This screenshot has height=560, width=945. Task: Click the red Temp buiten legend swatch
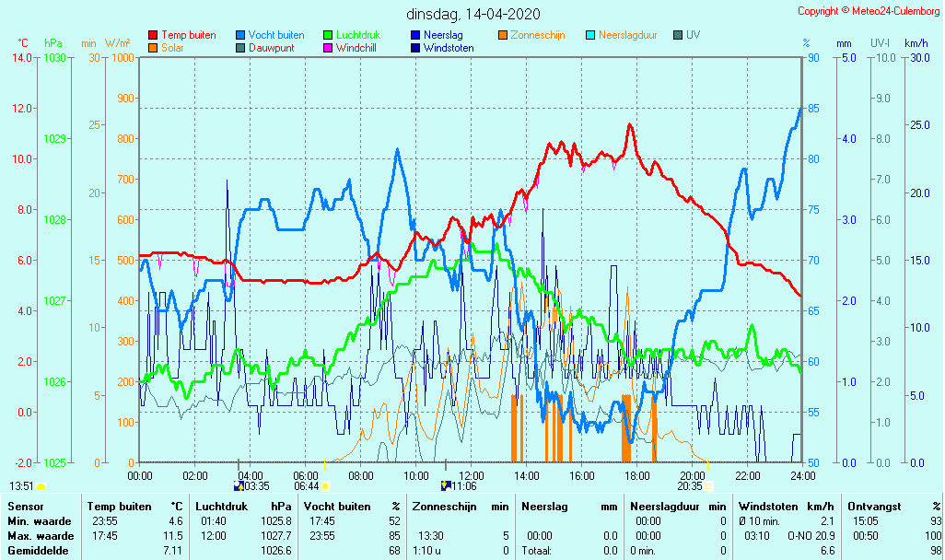[153, 35]
